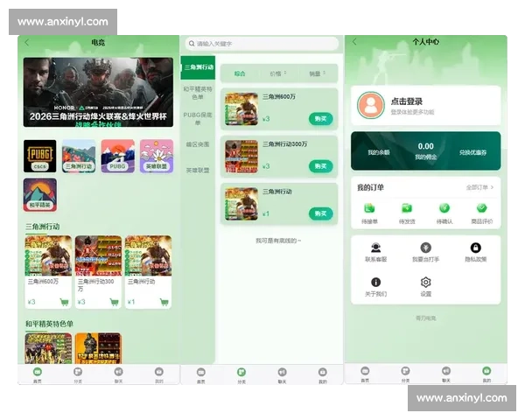Open the 三角洲600万 home product card image

click(x=48, y=255)
